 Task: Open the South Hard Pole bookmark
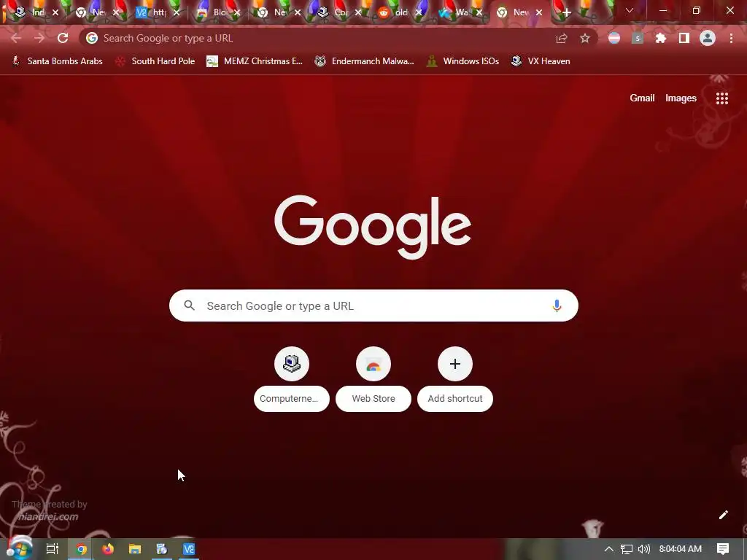pos(155,61)
